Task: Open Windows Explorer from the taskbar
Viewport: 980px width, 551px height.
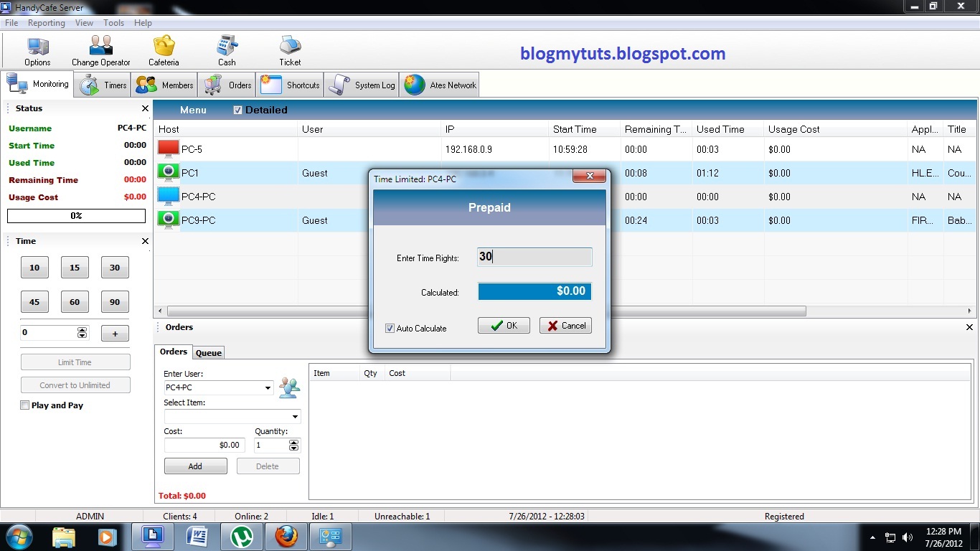Action: click(x=64, y=537)
